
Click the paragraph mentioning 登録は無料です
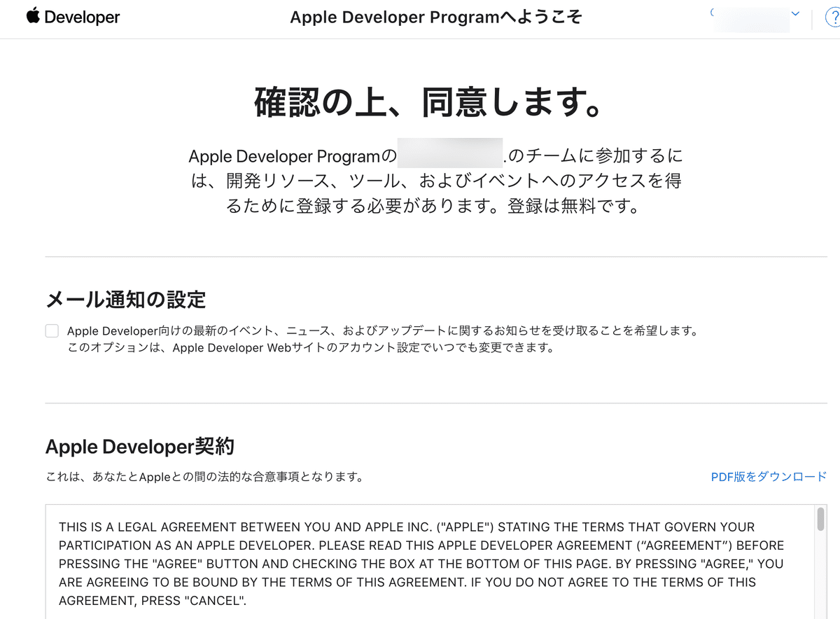[435, 181]
